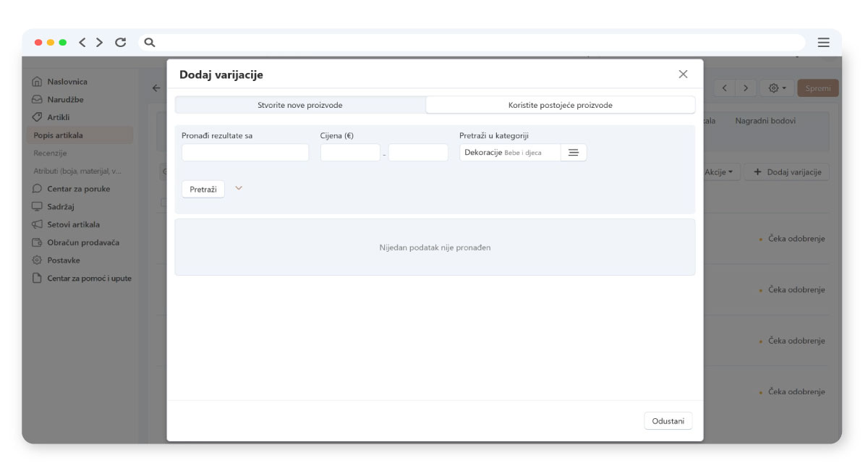Close the Dodaj varijacije dialog
Image resolution: width=868 pixels, height=471 pixels.
tap(683, 75)
